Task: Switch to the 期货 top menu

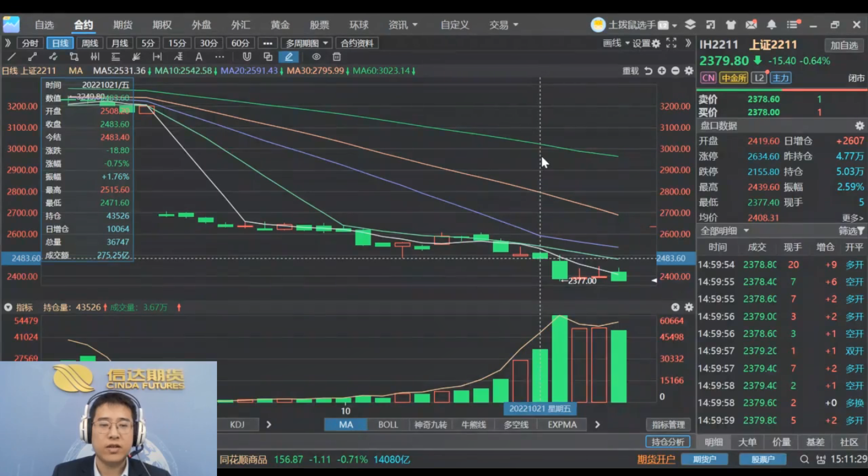Action: [x=123, y=25]
